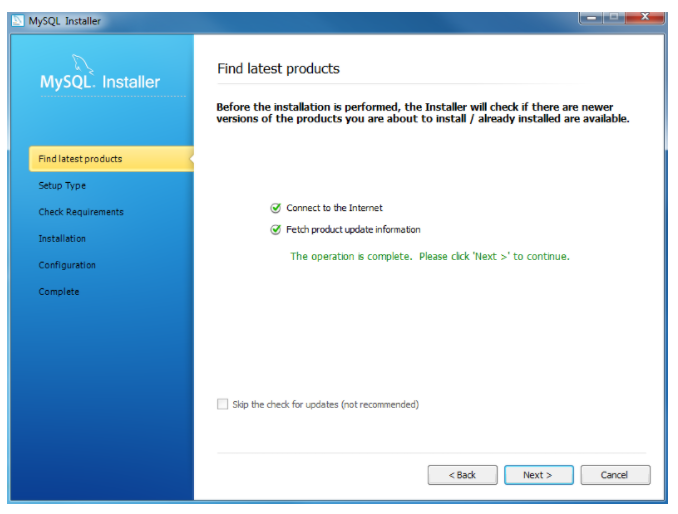Click the 'The operation is complete' message
Image resolution: width=678 pixels, height=514 pixels.
(x=430, y=256)
